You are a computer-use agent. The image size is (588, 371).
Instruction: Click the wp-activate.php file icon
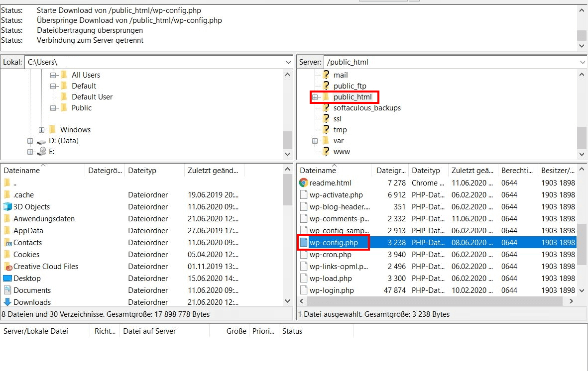pos(303,195)
